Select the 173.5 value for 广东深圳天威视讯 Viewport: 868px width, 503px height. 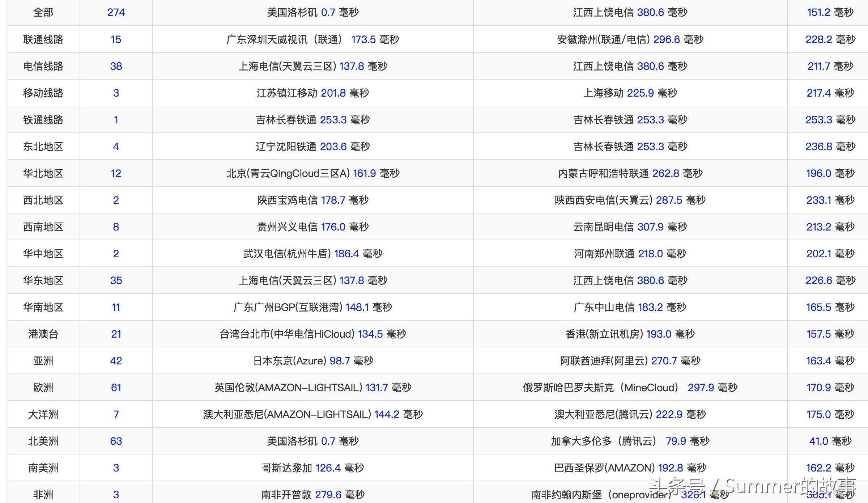[363, 39]
